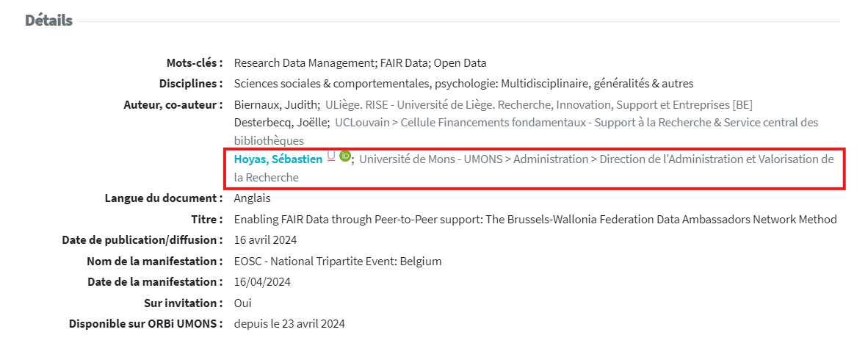Click 'depuis le 23 avril 2024' availability text
Screen dimensions: 868x346
pyautogui.click(x=289, y=324)
